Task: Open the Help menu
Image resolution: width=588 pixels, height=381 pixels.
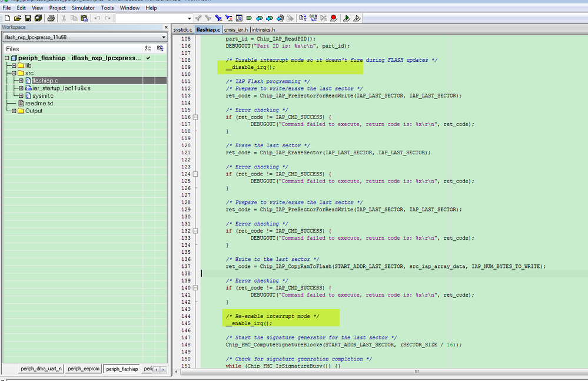Action: pyautogui.click(x=151, y=8)
